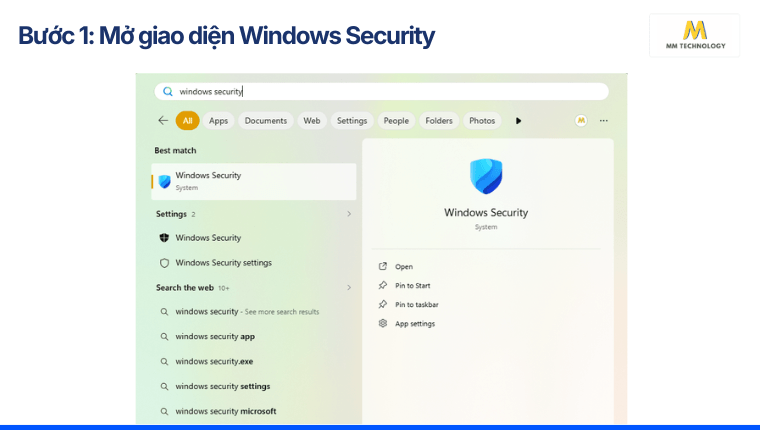The image size is (760, 430).
Task: Switch to the Documents filter tab
Action: click(x=266, y=121)
